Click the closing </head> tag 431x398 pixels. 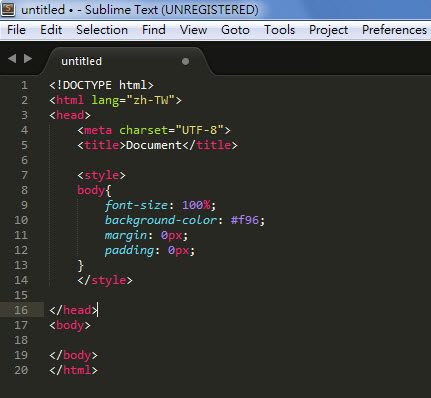(x=73, y=310)
